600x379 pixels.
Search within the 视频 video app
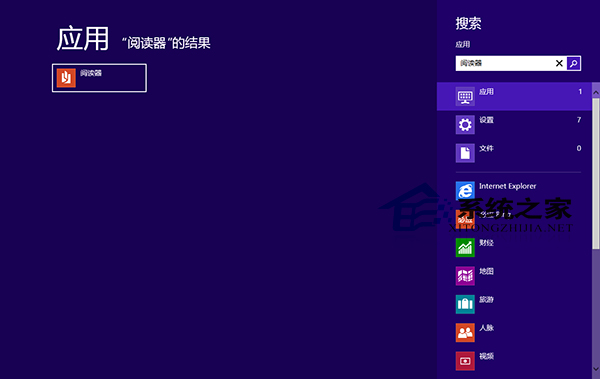514,361
